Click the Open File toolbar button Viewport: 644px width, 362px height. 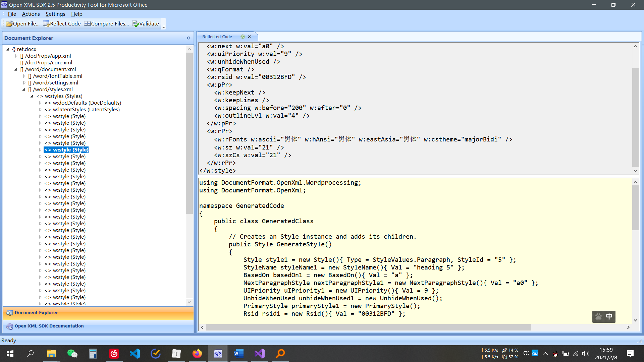23,23
